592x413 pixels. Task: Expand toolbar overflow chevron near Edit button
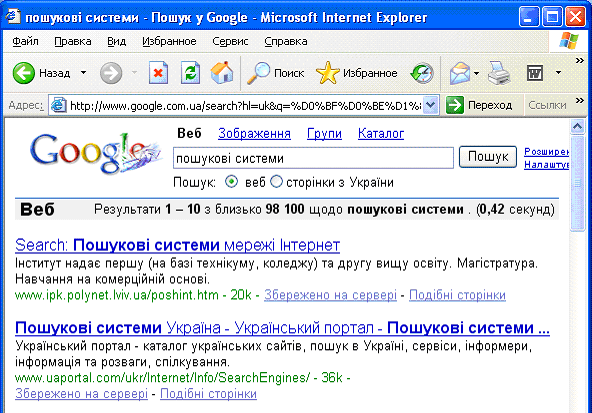(x=580, y=60)
